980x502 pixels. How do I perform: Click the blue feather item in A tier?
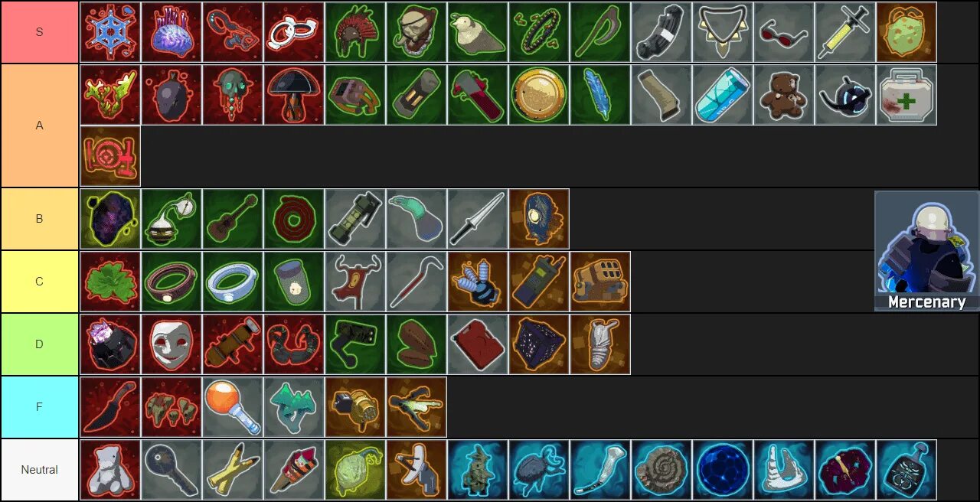tap(600, 95)
